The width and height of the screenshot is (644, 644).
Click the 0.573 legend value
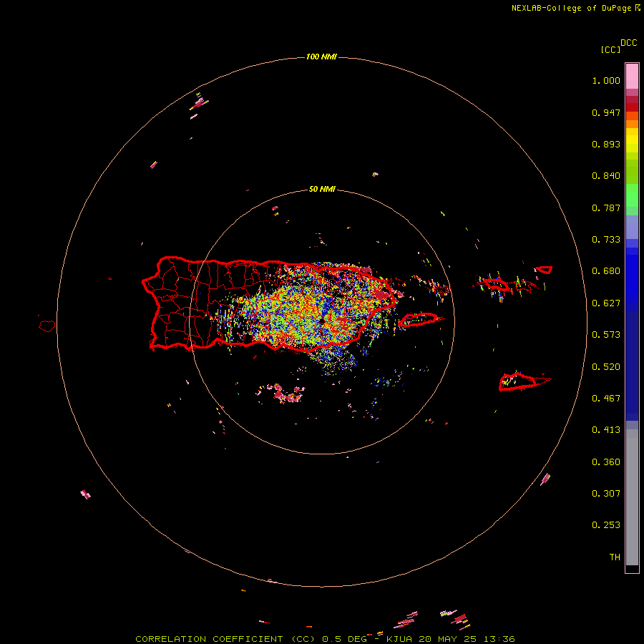606,335
